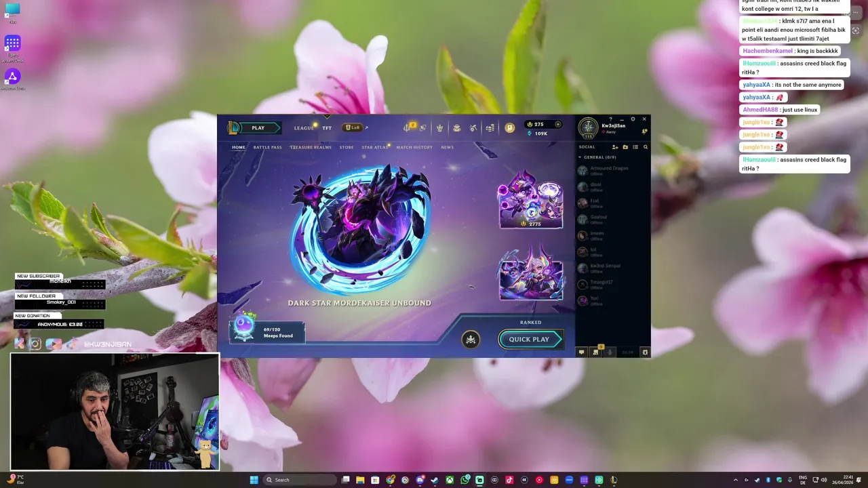Click the 69/120 Meeps Found panel
Viewport: 868px width, 488px height.
pyautogui.click(x=267, y=332)
